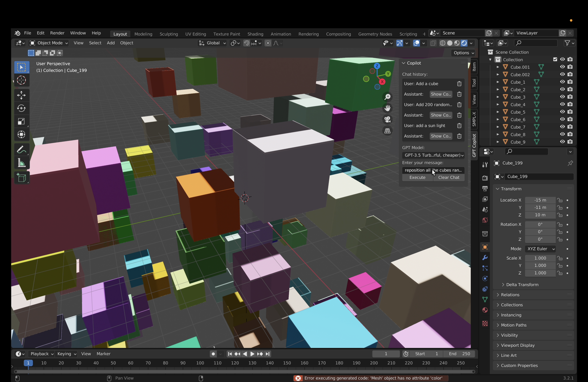This screenshot has width=588, height=382.
Task: Switch to the Scripting workspace tab
Action: point(408,34)
